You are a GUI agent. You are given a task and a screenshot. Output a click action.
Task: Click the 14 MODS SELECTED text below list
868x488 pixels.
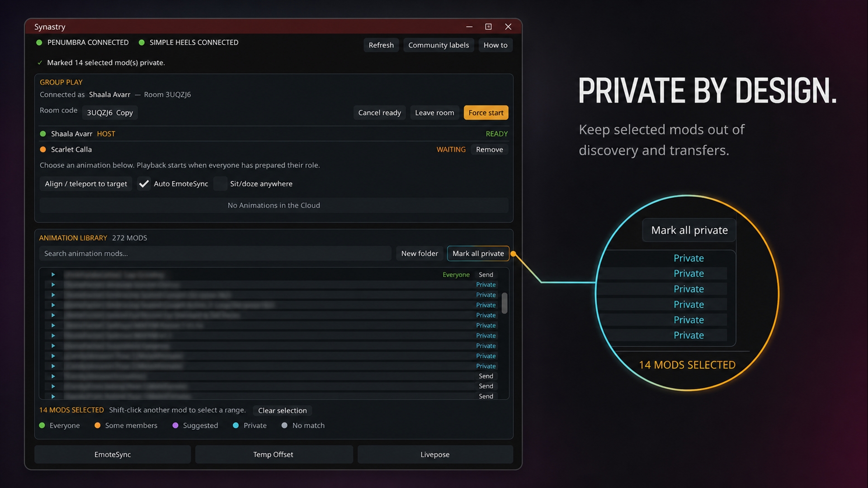pos(71,410)
